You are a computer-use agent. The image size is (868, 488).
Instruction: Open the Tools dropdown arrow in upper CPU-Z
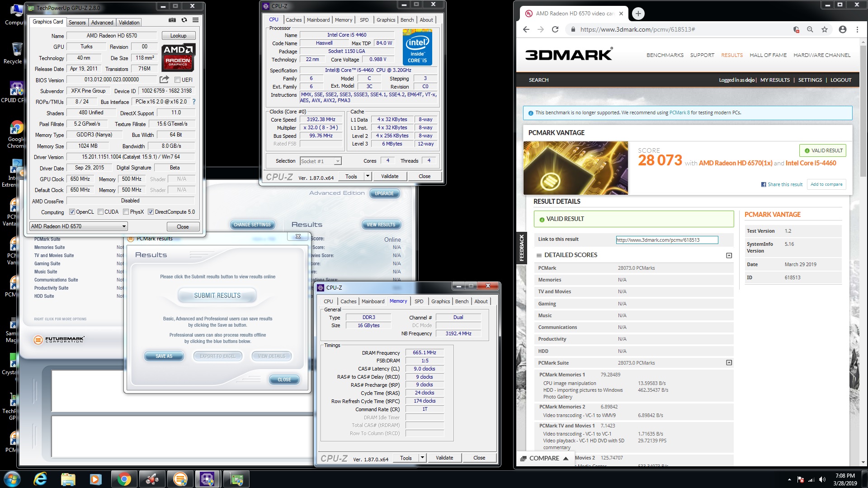coord(368,176)
